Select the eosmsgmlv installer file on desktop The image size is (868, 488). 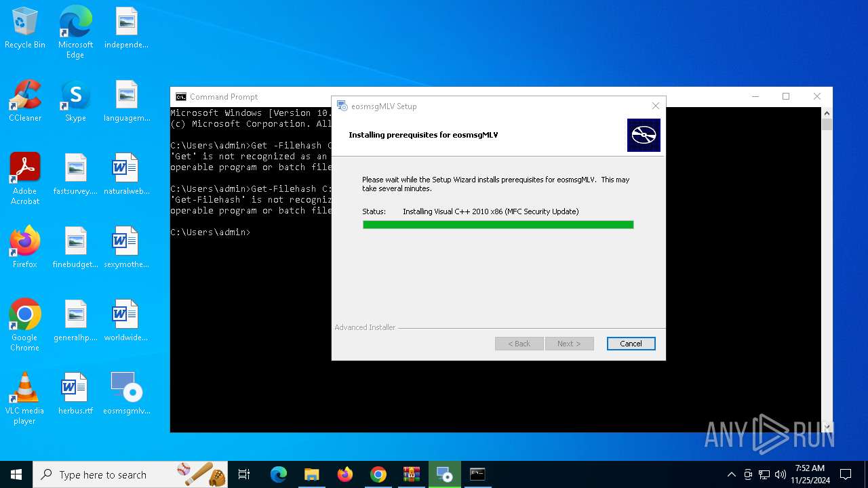[x=126, y=394]
